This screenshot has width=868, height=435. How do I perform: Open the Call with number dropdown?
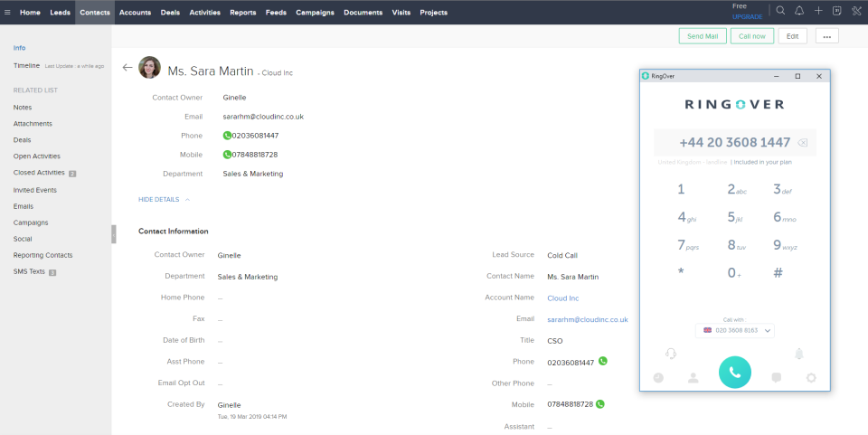[735, 330]
